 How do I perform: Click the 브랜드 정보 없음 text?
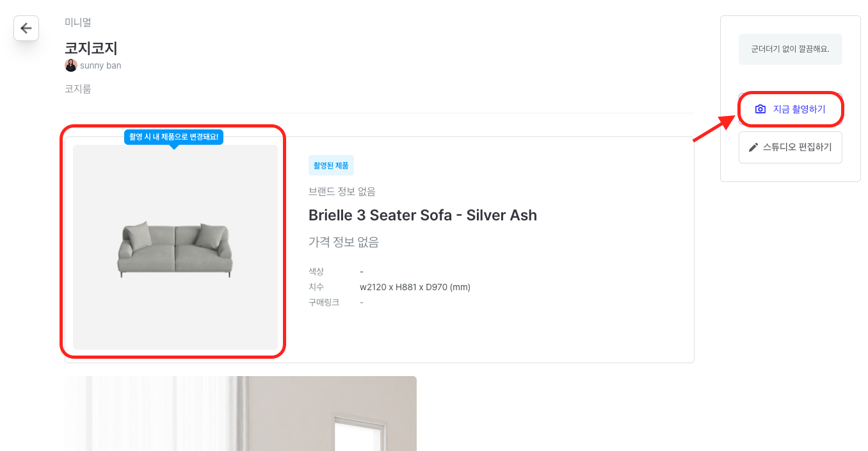point(342,192)
